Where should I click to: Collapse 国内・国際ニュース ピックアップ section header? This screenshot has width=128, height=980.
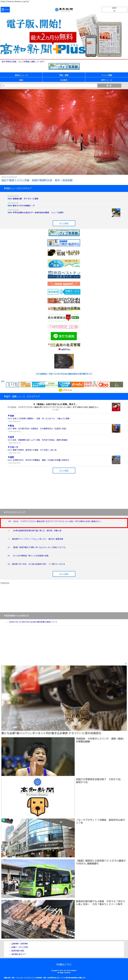point(64,396)
